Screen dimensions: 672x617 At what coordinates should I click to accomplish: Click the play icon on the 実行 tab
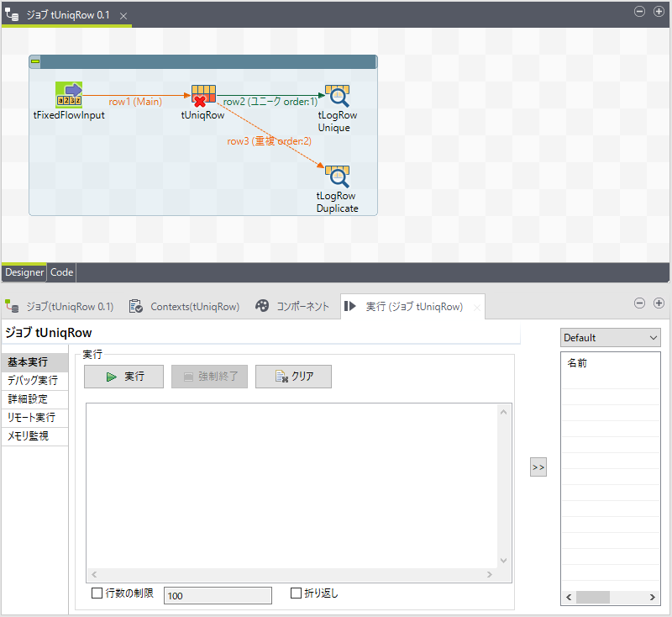(x=350, y=307)
